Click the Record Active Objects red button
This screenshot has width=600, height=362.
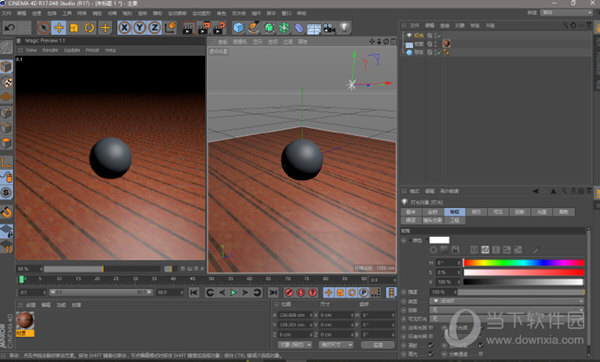point(289,293)
